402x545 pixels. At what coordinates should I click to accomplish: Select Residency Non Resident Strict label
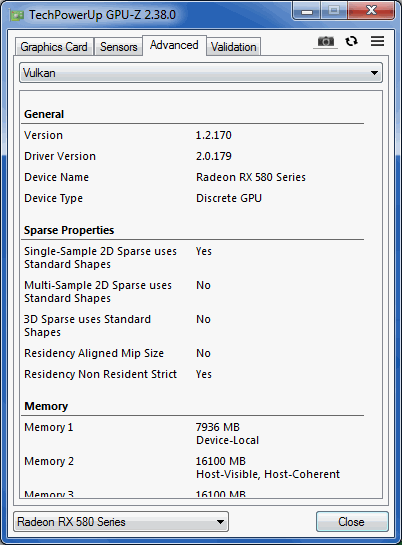pyautogui.click(x=100, y=374)
